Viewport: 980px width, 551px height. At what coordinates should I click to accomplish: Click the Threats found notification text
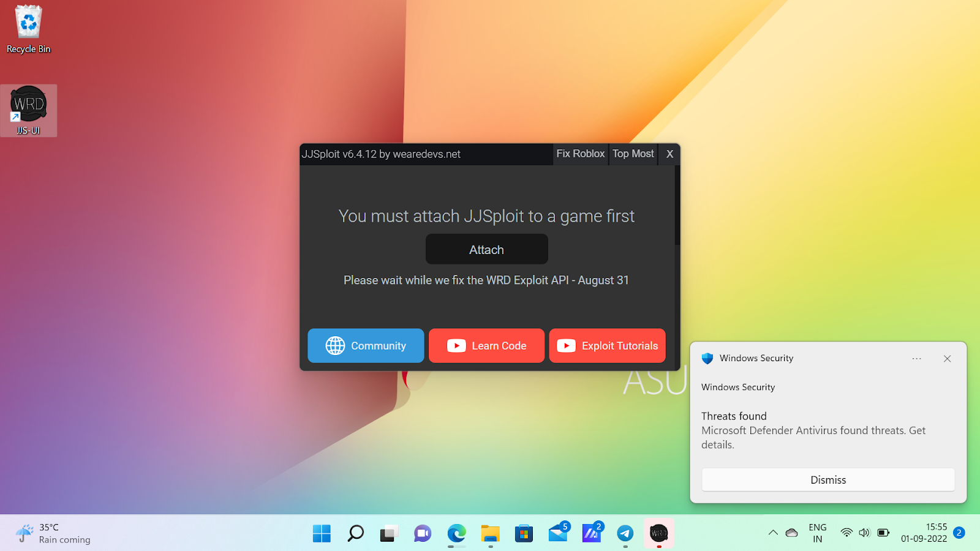pos(734,416)
